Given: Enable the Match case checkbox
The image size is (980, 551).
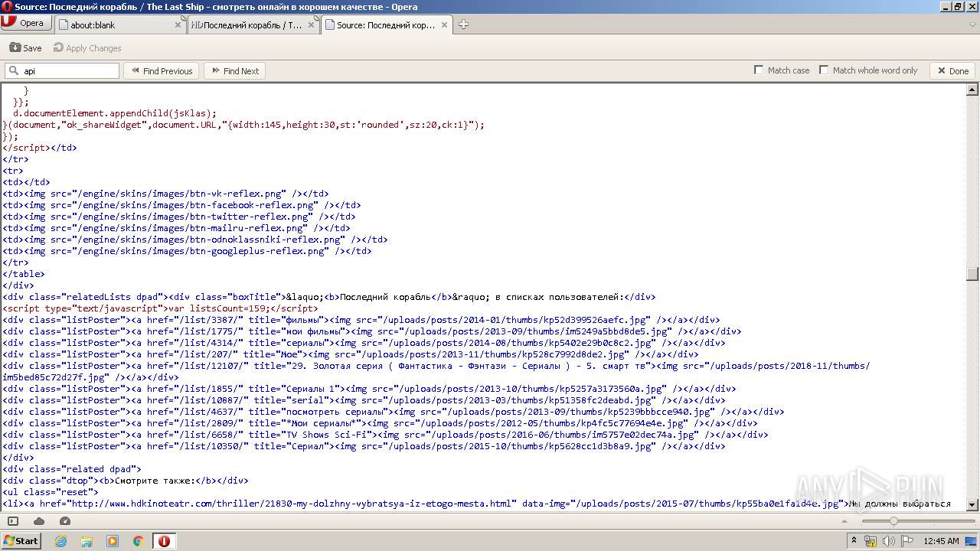Looking at the screenshot, I should pos(759,70).
